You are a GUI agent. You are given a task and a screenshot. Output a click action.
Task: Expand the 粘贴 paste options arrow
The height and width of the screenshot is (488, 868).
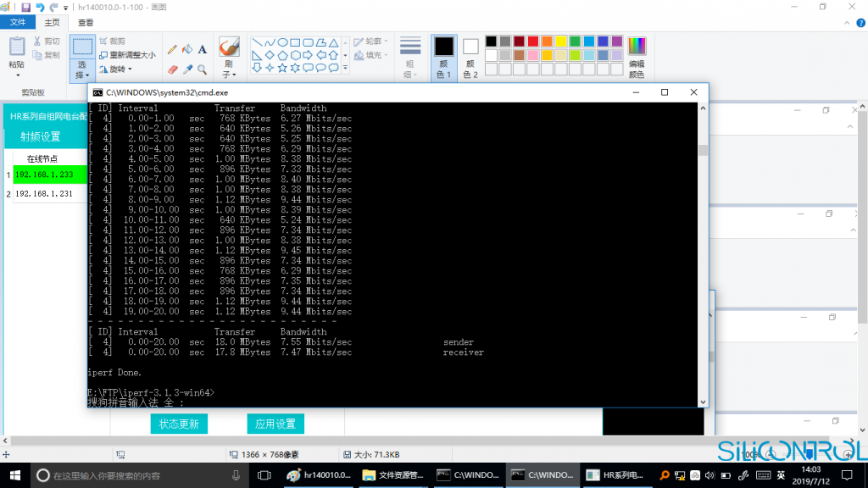point(17,75)
